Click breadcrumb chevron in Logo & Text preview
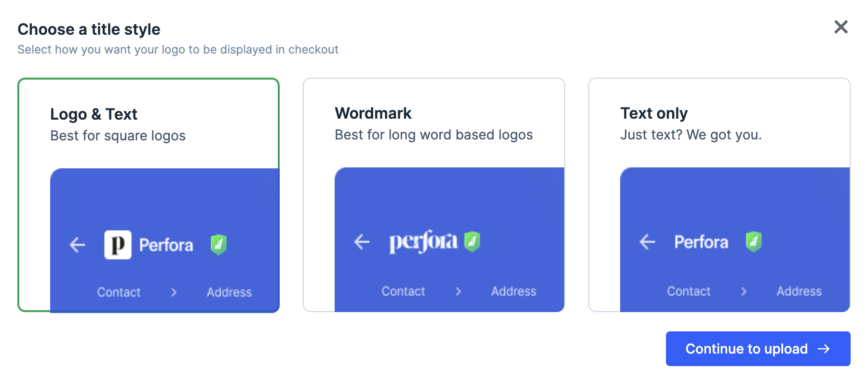Viewport: 868px width, 383px height. pos(174,292)
